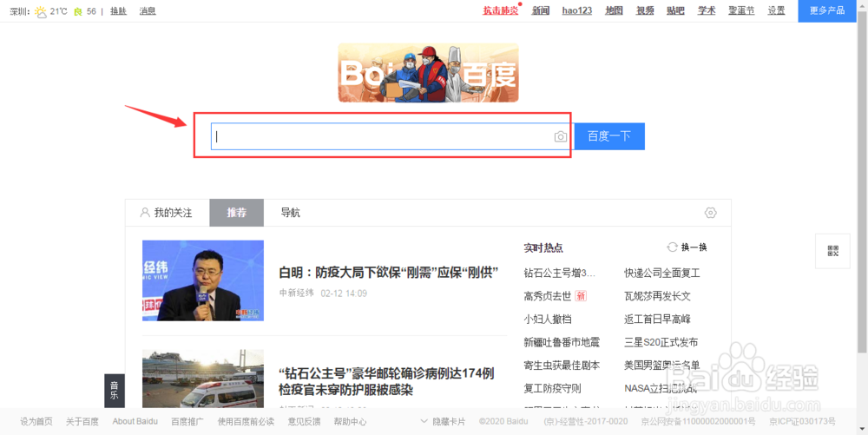Switch to 导航 tab
The width and height of the screenshot is (868, 435).
click(x=291, y=213)
